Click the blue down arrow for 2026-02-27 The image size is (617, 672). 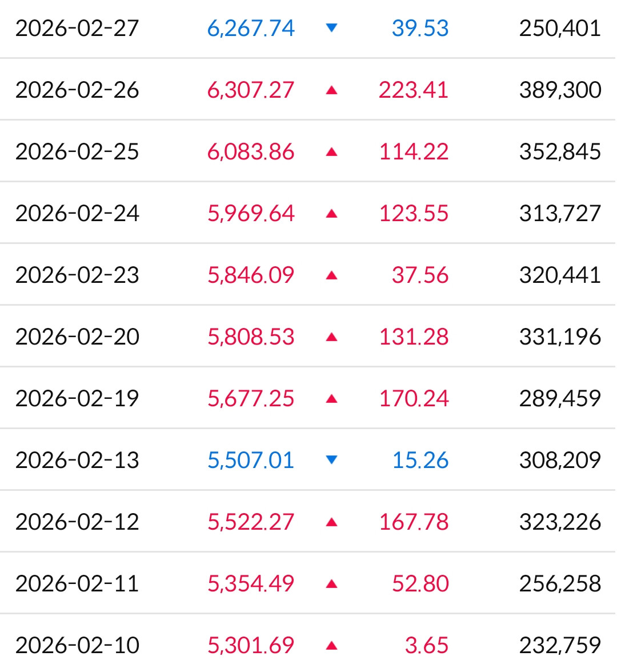(331, 28)
